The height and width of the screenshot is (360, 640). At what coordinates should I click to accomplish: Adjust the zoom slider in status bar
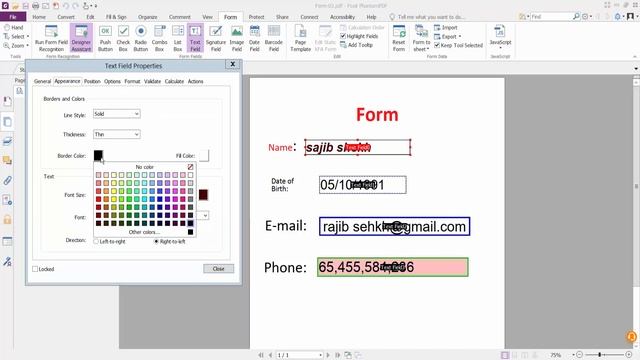tap(599, 355)
